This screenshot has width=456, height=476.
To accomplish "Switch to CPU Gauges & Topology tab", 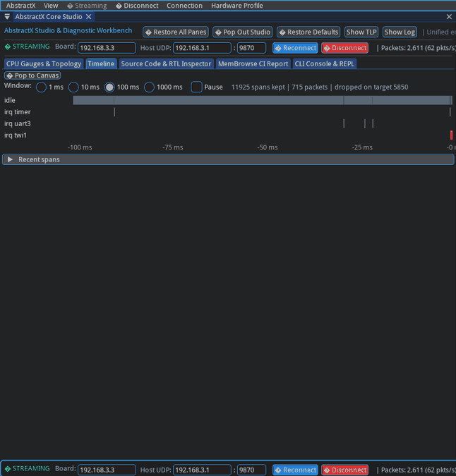I will point(44,63).
